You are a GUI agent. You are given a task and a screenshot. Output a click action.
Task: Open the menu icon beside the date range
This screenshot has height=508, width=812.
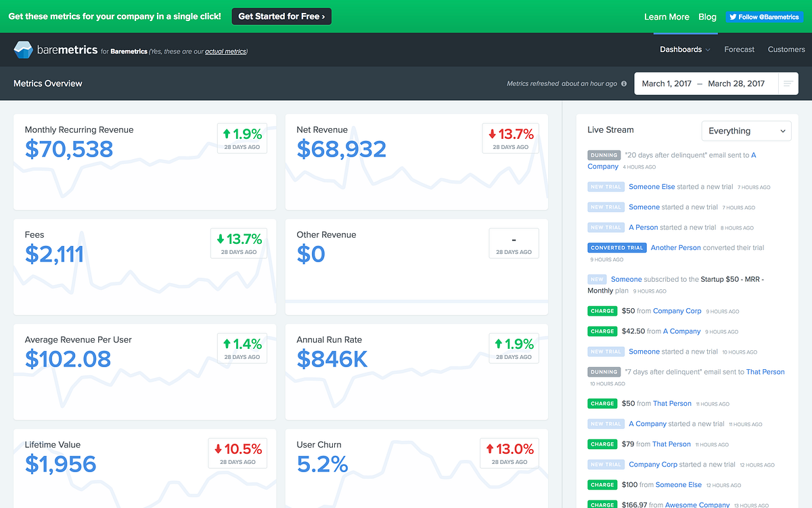pyautogui.click(x=788, y=84)
